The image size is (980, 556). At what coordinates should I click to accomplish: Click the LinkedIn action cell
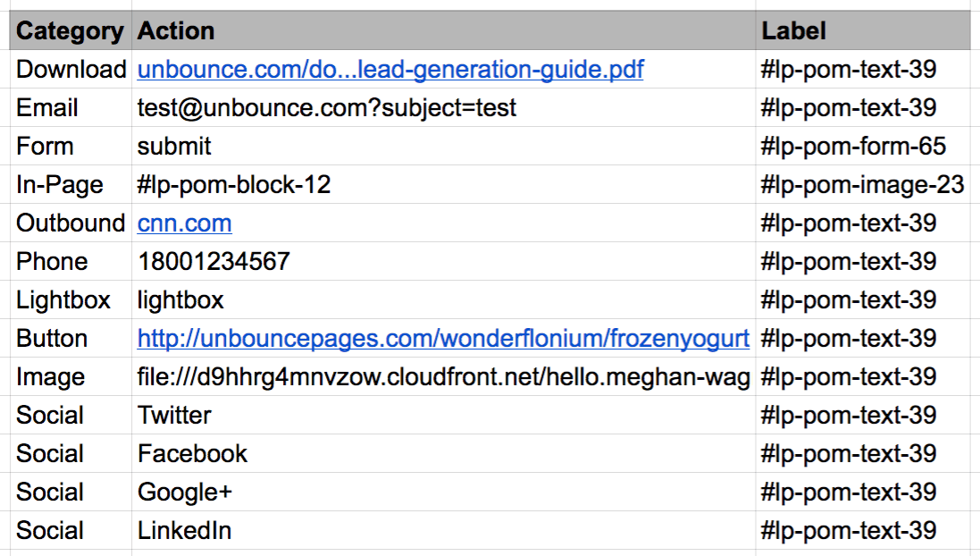(x=184, y=531)
